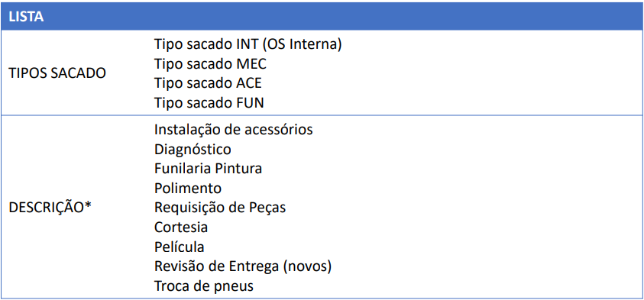Click the asterisk after DESCRIÇÃO
The image size is (644, 300).
[88, 205]
